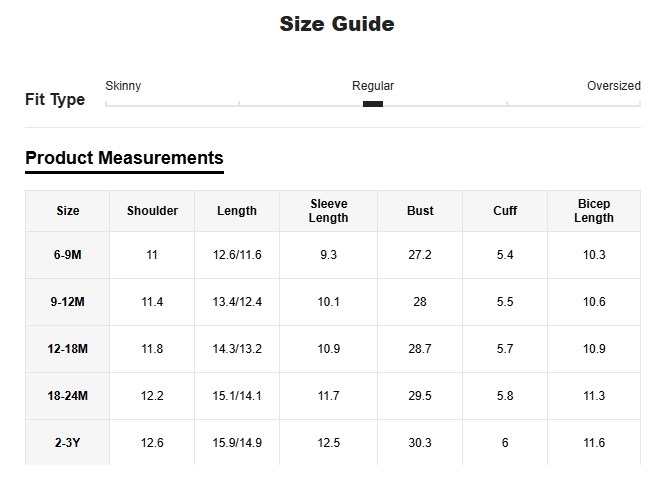Choose the 9-12M size row label
This screenshot has width=662, height=479.
(67, 302)
